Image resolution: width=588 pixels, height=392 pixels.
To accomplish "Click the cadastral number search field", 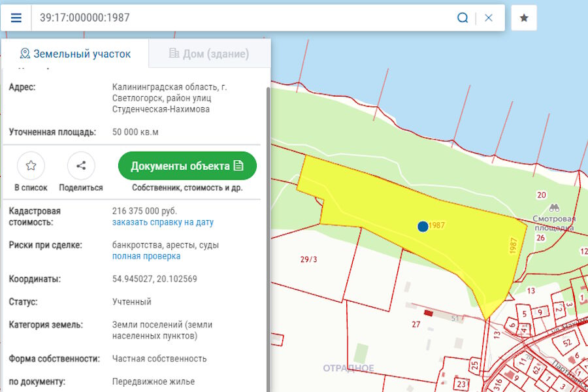I will pos(242,18).
